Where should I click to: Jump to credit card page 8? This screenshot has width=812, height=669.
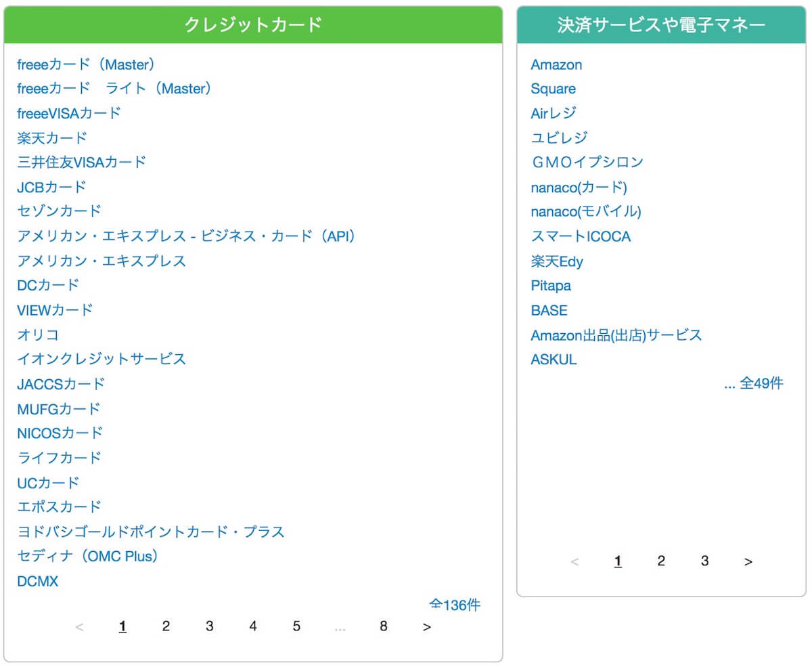384,626
